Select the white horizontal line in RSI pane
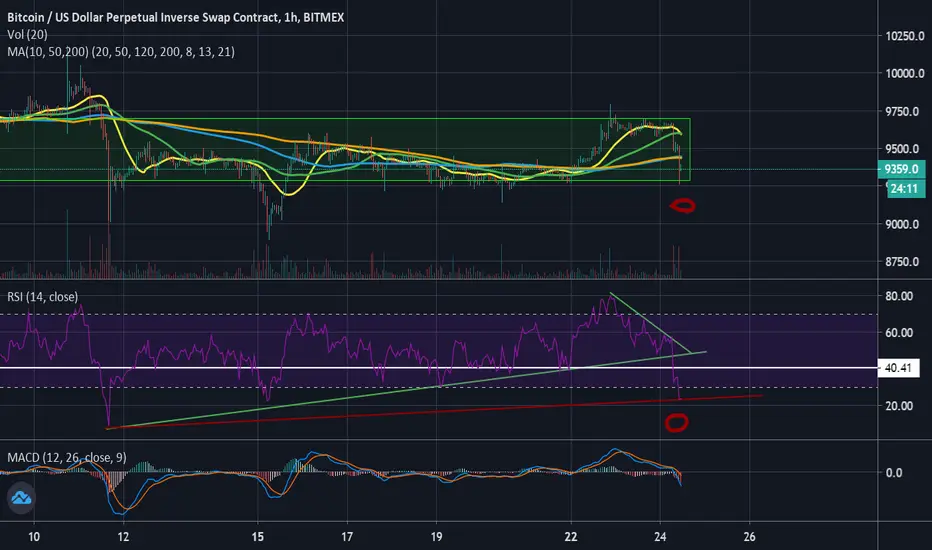932x550 pixels. click(x=439, y=368)
